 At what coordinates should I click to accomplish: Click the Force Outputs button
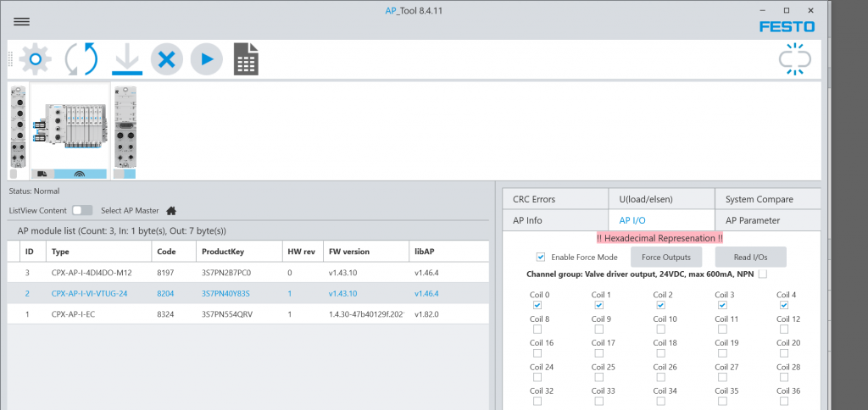tap(666, 257)
